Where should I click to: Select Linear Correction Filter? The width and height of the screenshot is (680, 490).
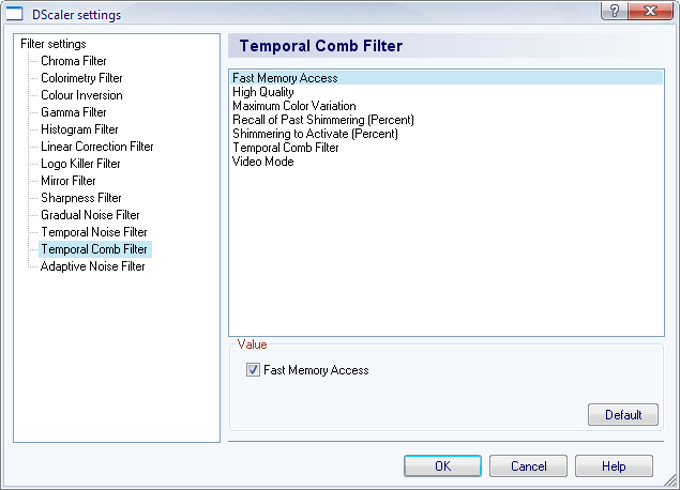pyautogui.click(x=97, y=147)
